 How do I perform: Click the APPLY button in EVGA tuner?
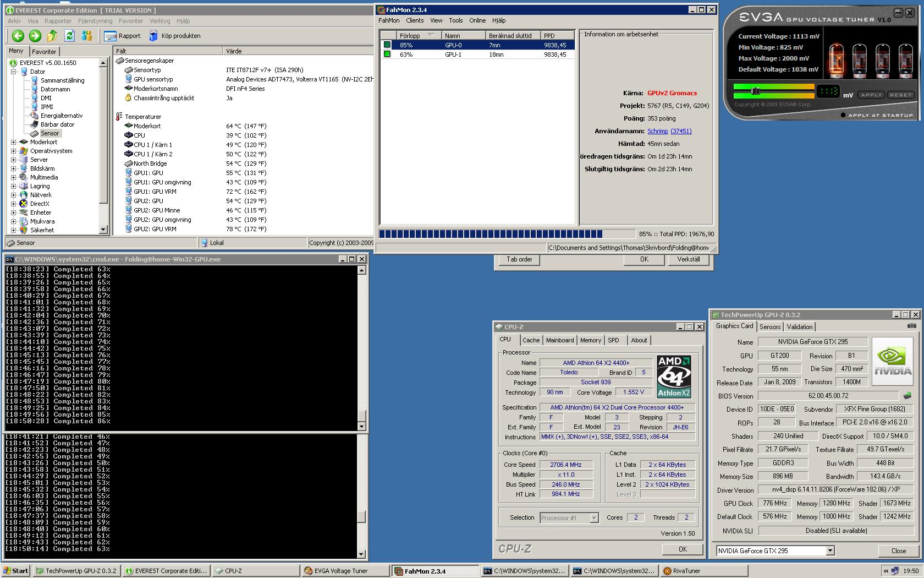pos(871,95)
